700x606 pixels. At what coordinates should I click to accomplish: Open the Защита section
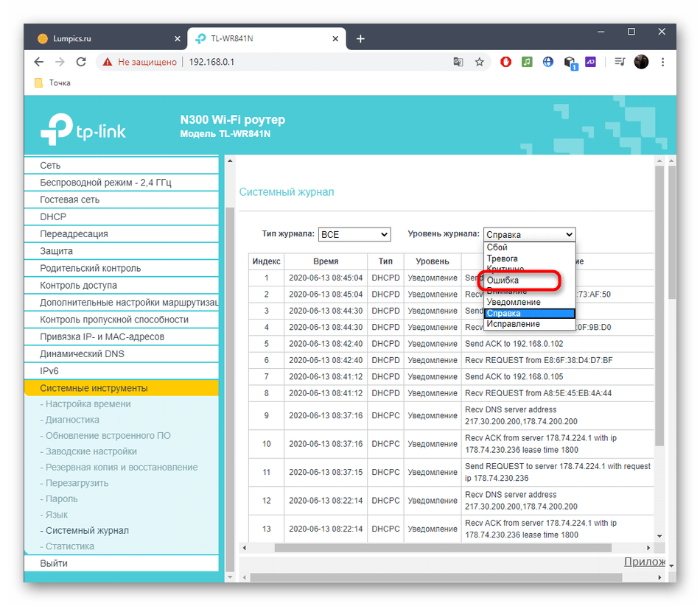pyautogui.click(x=121, y=251)
